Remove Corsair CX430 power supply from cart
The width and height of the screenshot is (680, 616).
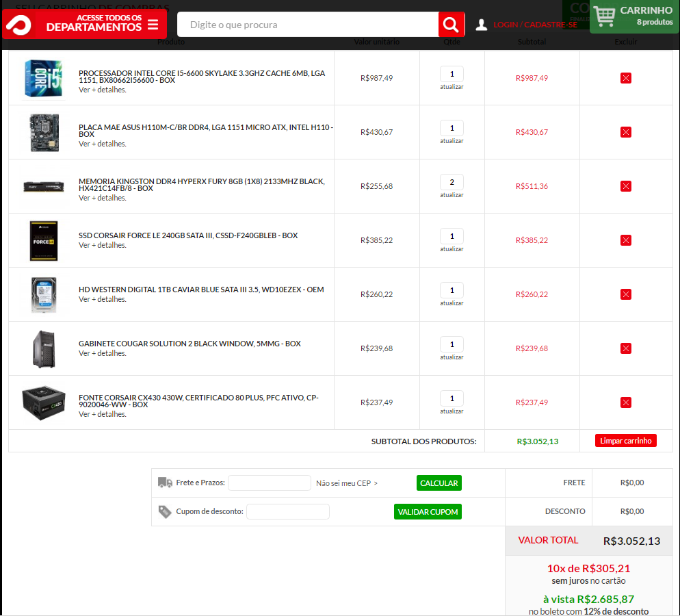pos(625,402)
